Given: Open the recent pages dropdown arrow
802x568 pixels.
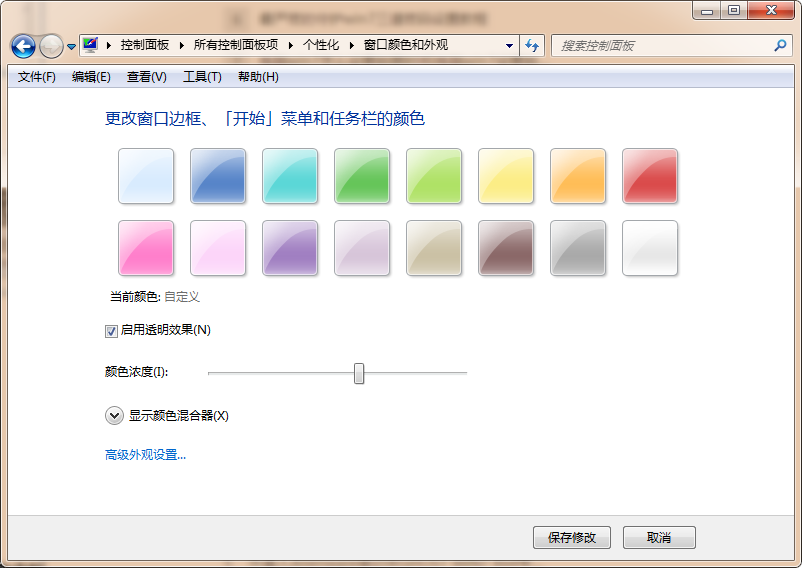Looking at the screenshot, I should [72, 47].
